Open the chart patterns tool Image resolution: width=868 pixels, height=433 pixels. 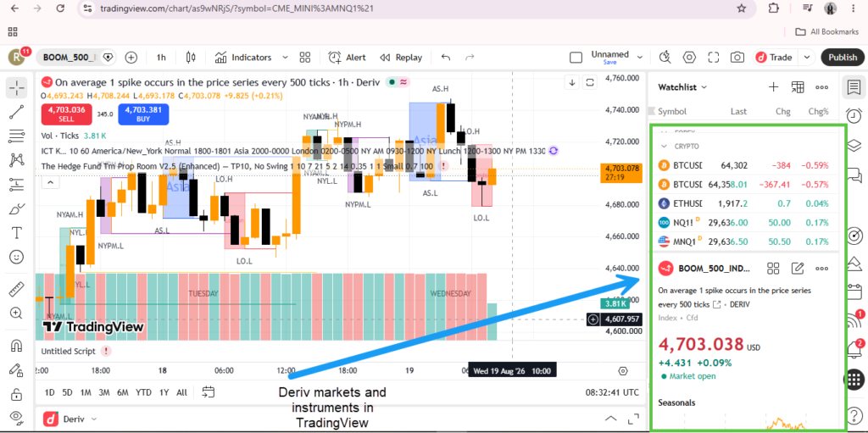pyautogui.click(x=17, y=161)
